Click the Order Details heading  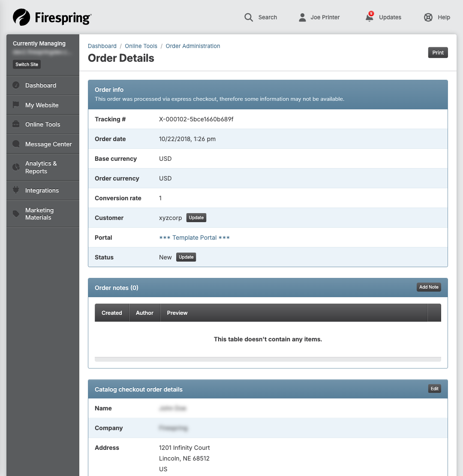(x=121, y=58)
